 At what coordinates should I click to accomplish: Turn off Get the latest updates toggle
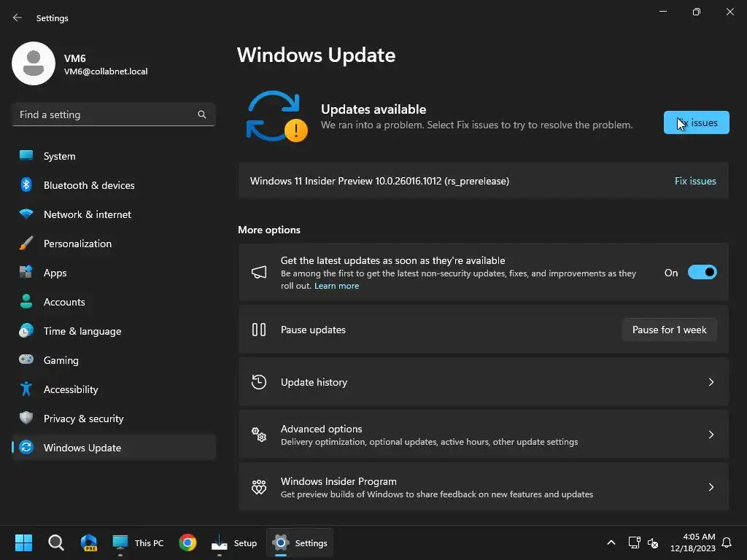tap(703, 273)
